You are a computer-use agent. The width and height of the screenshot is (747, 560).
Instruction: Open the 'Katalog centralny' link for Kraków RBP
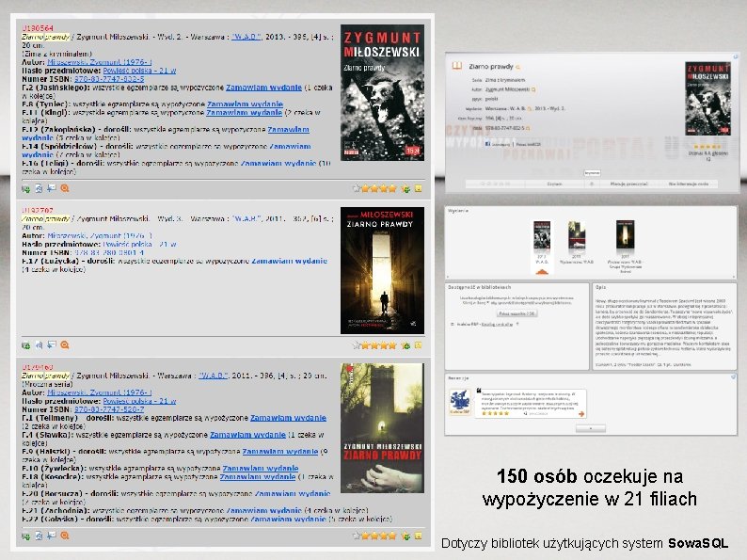(497, 325)
